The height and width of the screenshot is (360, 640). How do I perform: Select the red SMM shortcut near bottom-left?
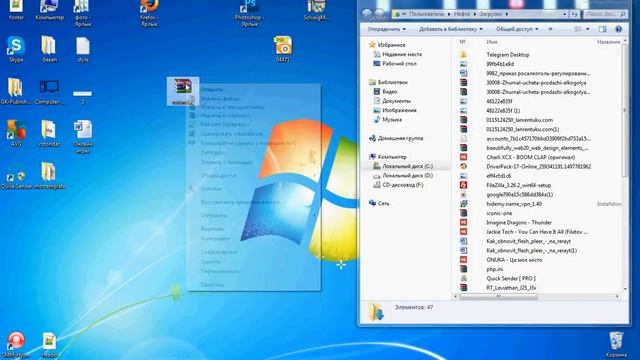16,345
